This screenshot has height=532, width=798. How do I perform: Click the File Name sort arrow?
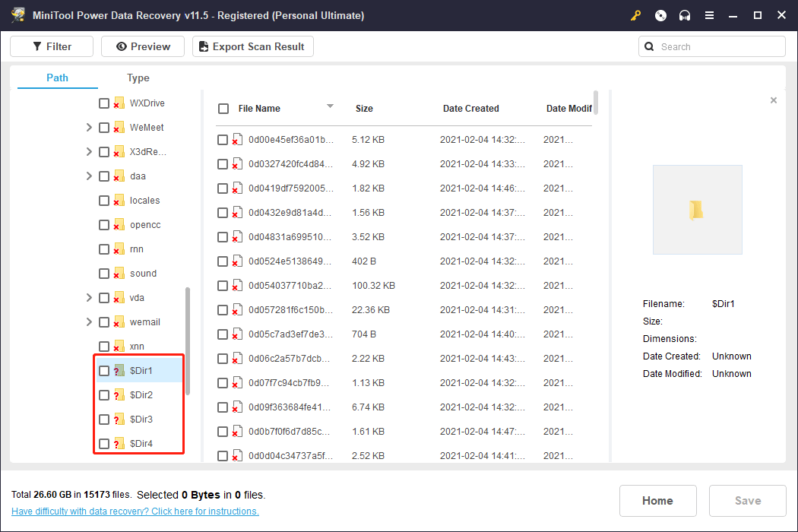(x=330, y=106)
